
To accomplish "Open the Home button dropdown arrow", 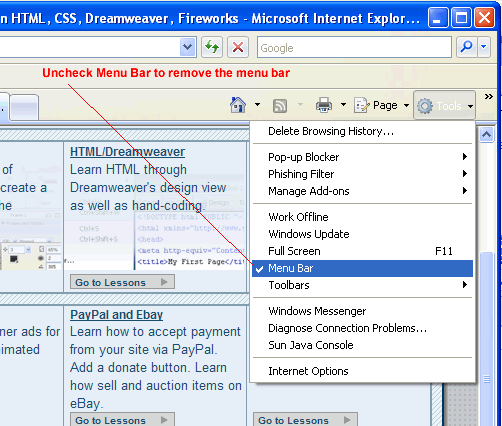I will (x=257, y=105).
